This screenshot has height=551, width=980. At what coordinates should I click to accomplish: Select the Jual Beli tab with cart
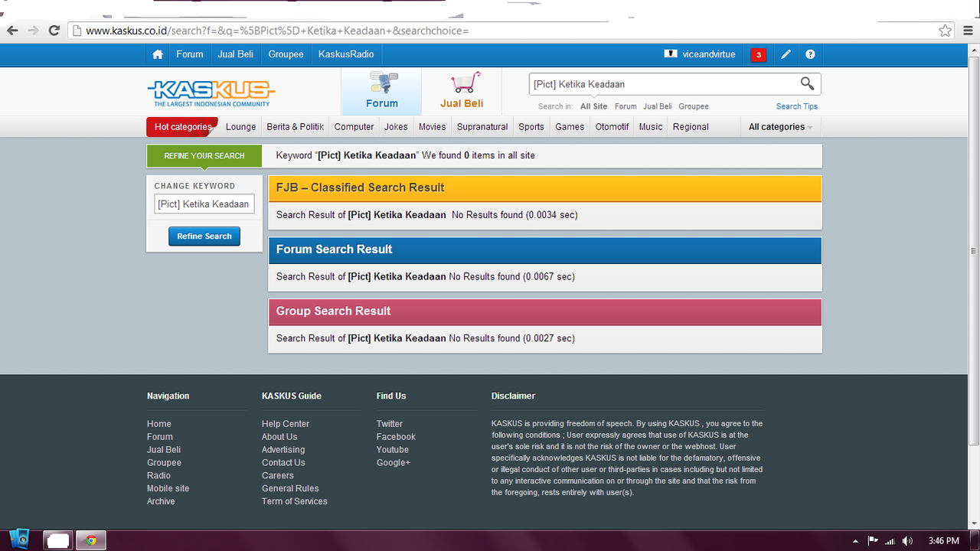click(x=462, y=91)
